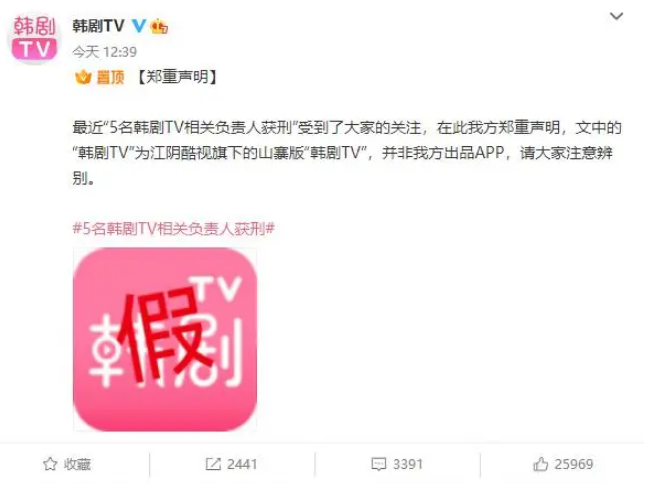Viewport: 648px width, 484px height.
Task: Click the crown membership badge icon
Action: click(159, 26)
